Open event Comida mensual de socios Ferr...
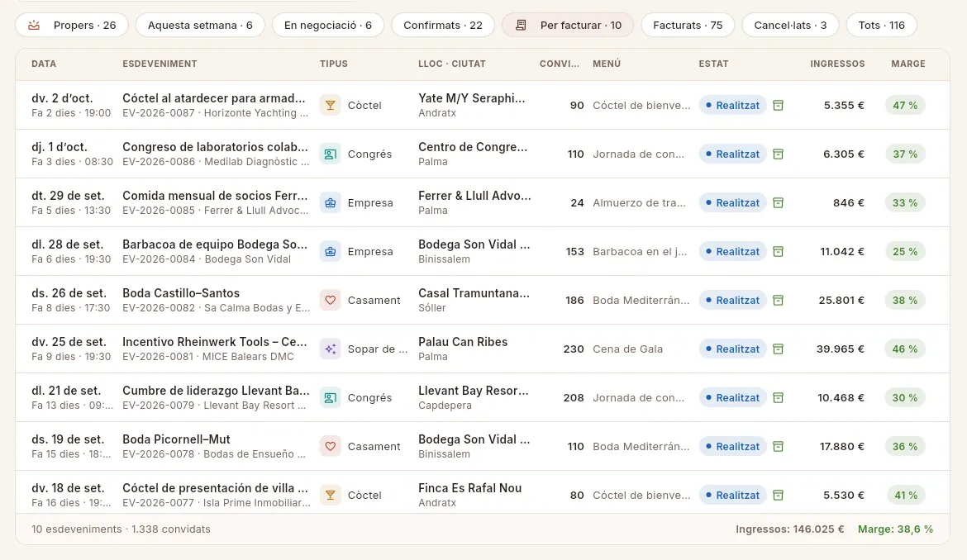 [x=215, y=195]
